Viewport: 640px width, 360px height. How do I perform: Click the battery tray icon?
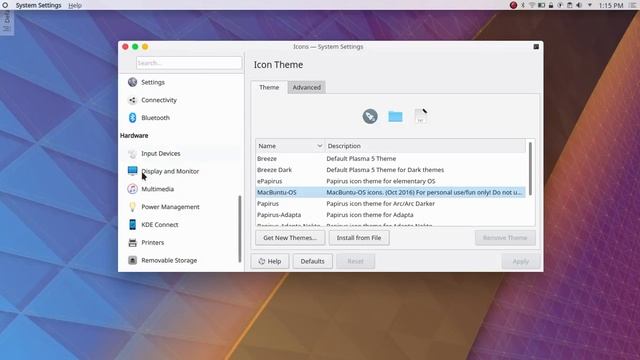click(x=541, y=5)
